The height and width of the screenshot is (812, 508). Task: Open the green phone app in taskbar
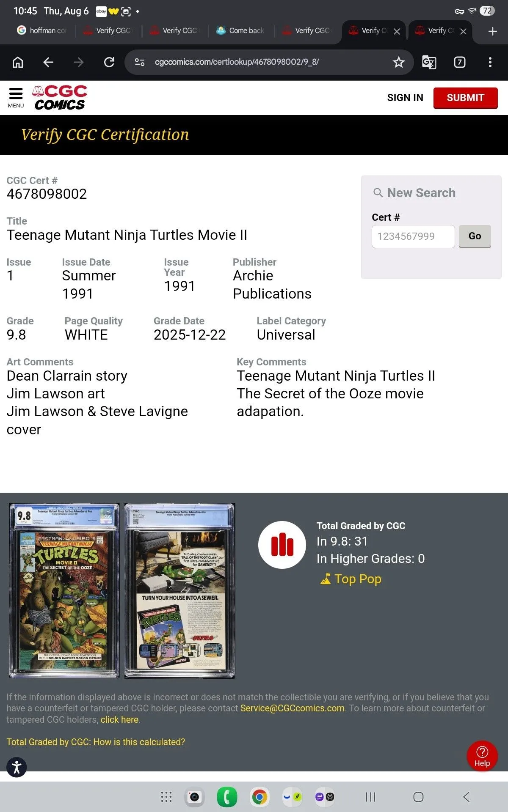(x=227, y=797)
